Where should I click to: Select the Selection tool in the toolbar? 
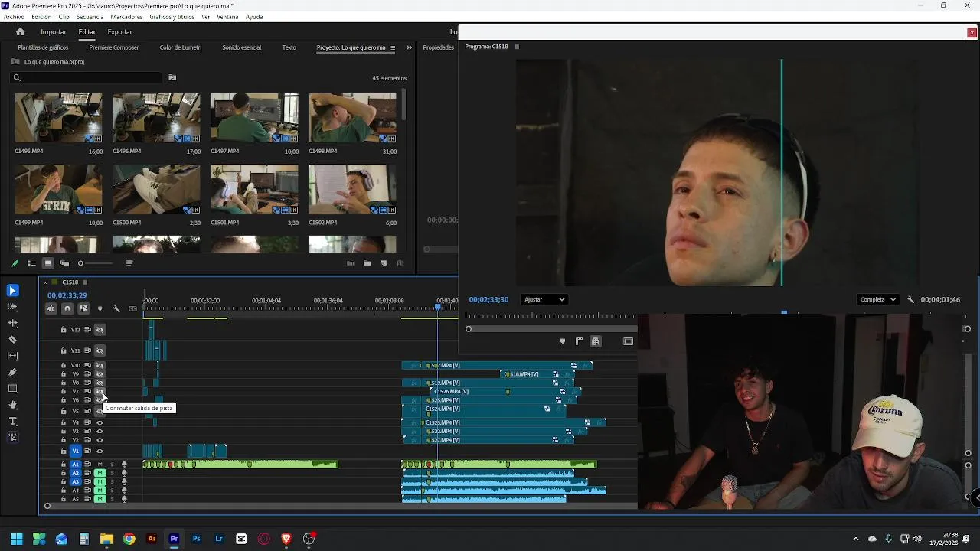(x=12, y=290)
